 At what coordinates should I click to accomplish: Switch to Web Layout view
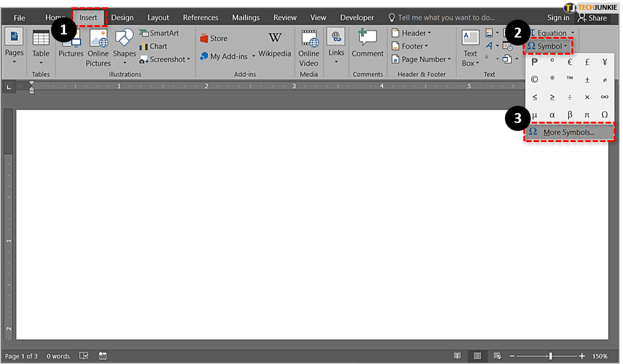point(496,356)
